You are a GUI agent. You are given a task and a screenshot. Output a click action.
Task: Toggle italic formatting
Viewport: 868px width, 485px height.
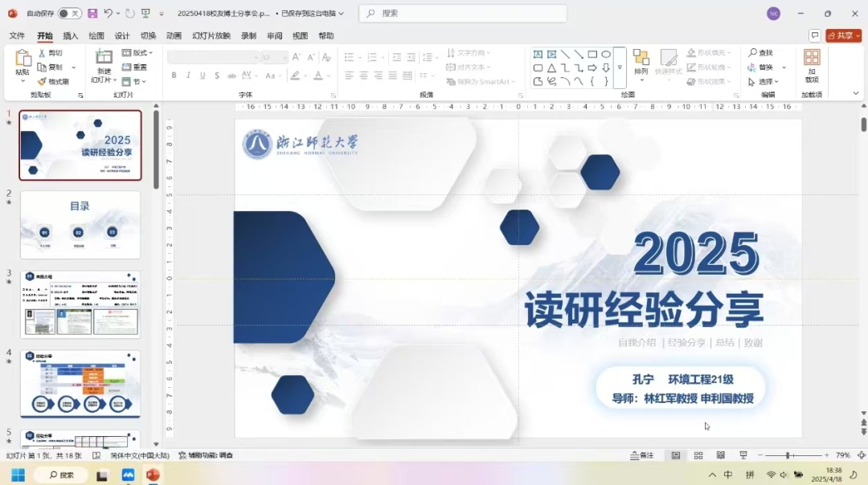tap(188, 75)
